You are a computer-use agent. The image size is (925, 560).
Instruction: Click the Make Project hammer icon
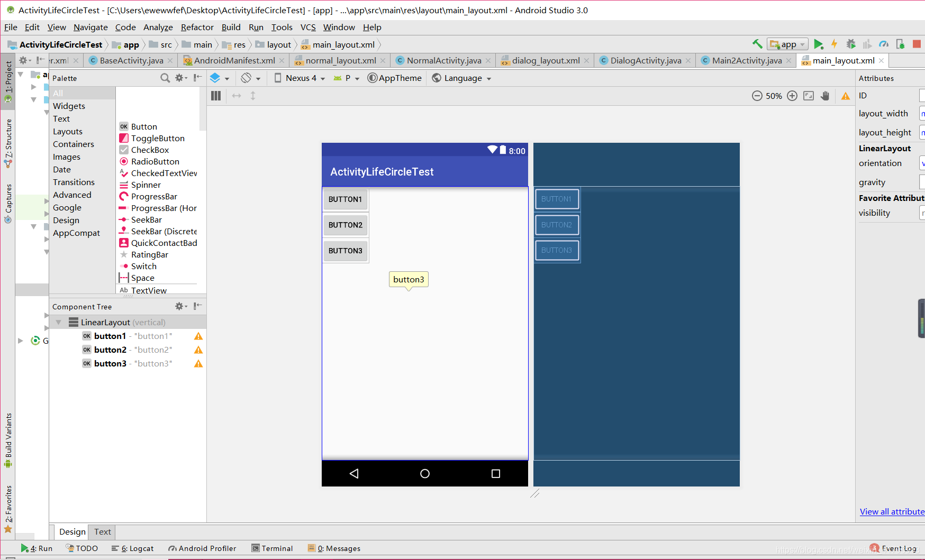757,44
